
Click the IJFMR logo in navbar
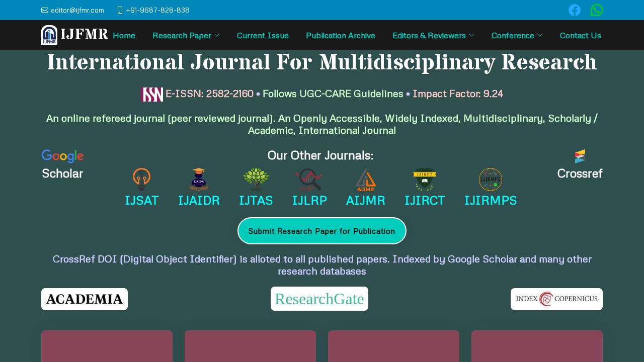tap(49, 35)
